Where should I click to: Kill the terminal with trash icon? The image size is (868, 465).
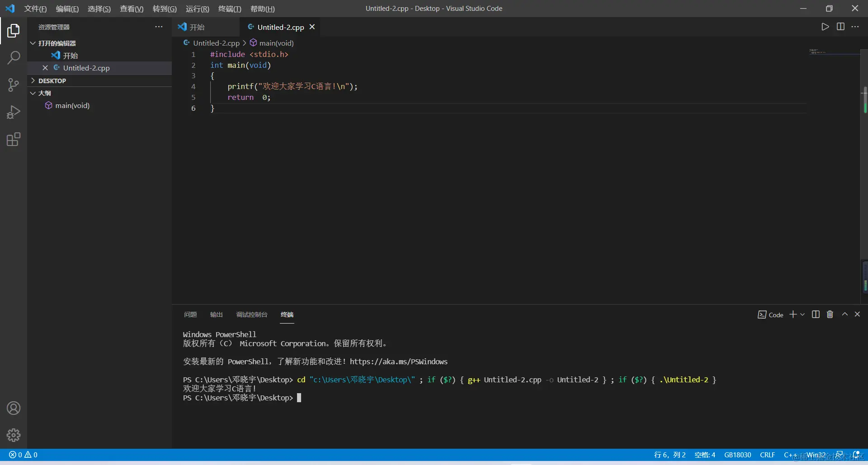(830, 315)
